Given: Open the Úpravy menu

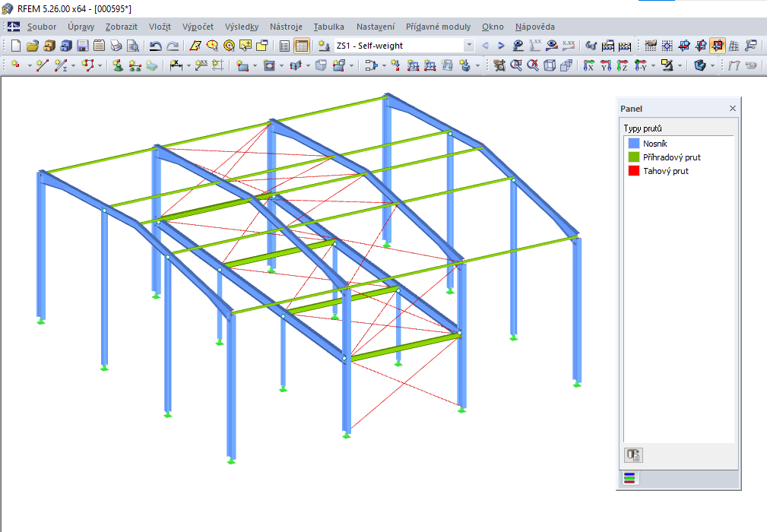Looking at the screenshot, I should point(81,27).
